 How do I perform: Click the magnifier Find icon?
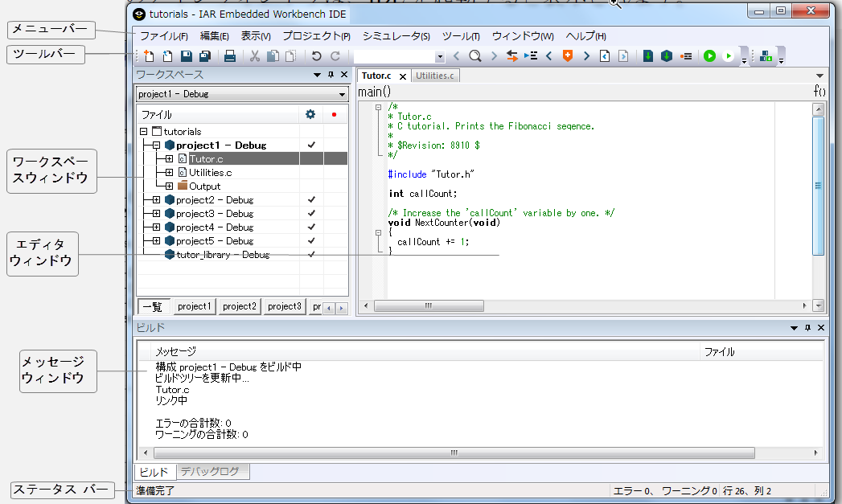[475, 56]
